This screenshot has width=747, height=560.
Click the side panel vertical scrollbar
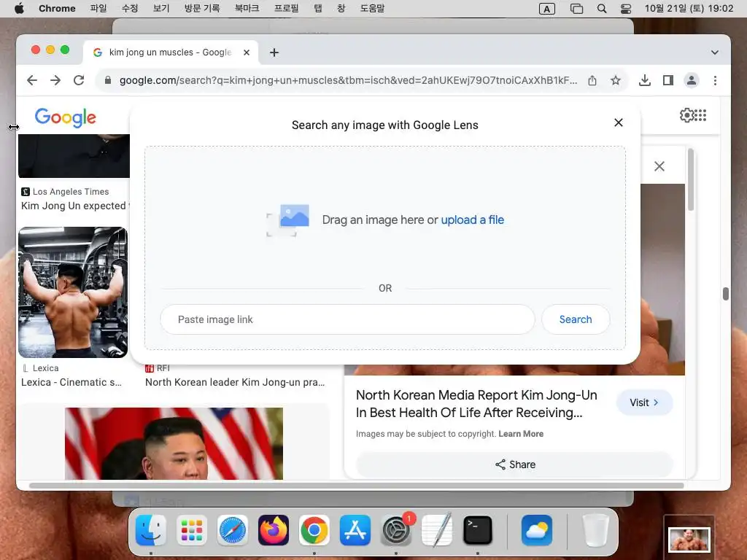691,180
